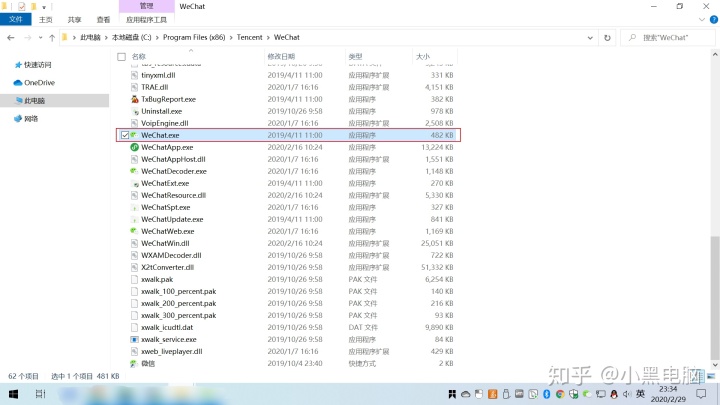Click the Properties quick access toolbar icon
Viewport: 720px width, 405px height.
tap(22, 6)
